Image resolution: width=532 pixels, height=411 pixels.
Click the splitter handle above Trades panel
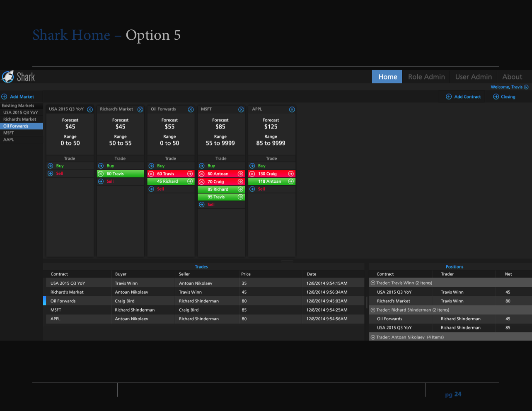[287, 261]
